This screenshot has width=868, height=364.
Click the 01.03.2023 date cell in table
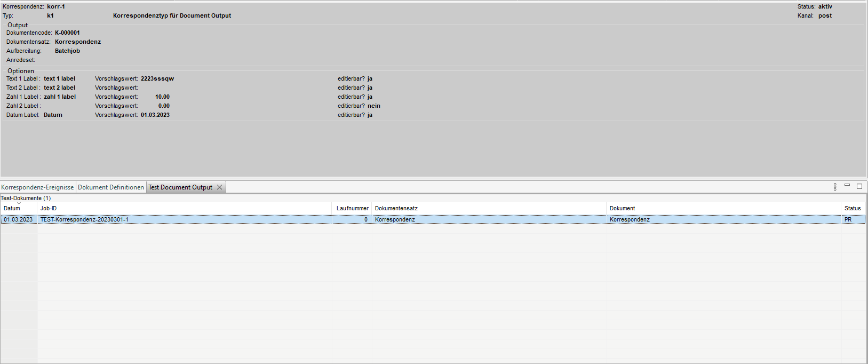point(18,219)
